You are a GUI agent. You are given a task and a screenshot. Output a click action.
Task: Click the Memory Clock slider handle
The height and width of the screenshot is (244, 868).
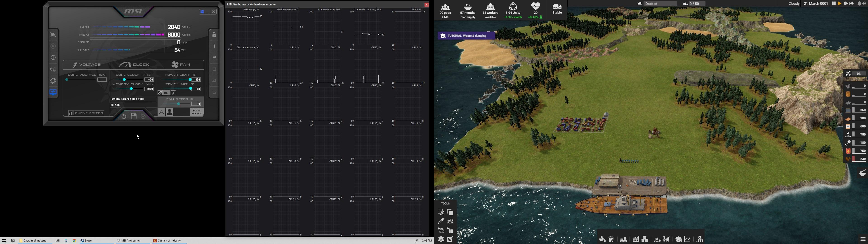pos(131,89)
